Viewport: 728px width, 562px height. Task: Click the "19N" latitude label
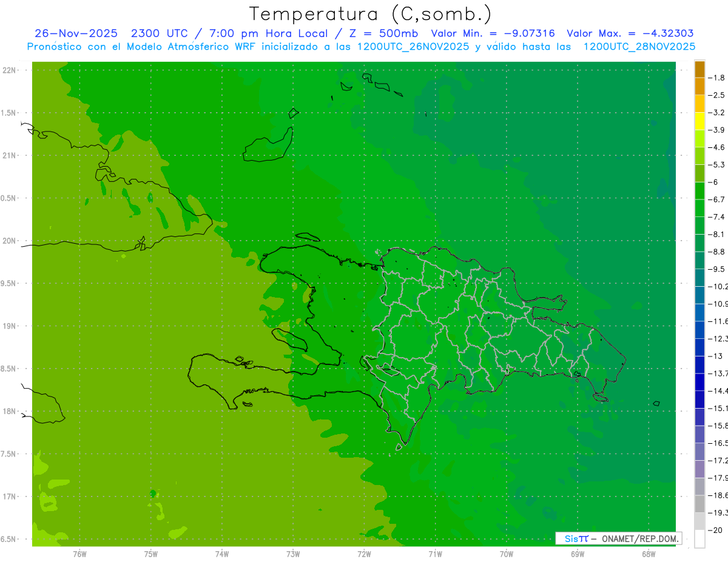pyautogui.click(x=9, y=326)
